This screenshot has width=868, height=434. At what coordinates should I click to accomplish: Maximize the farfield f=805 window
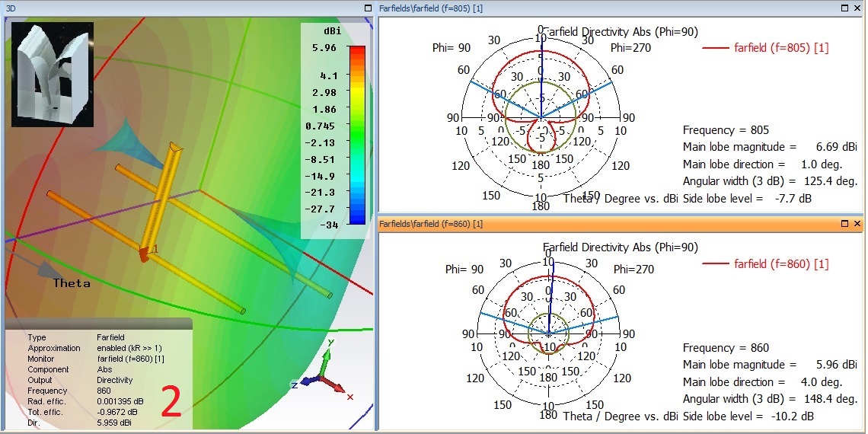(844, 7)
